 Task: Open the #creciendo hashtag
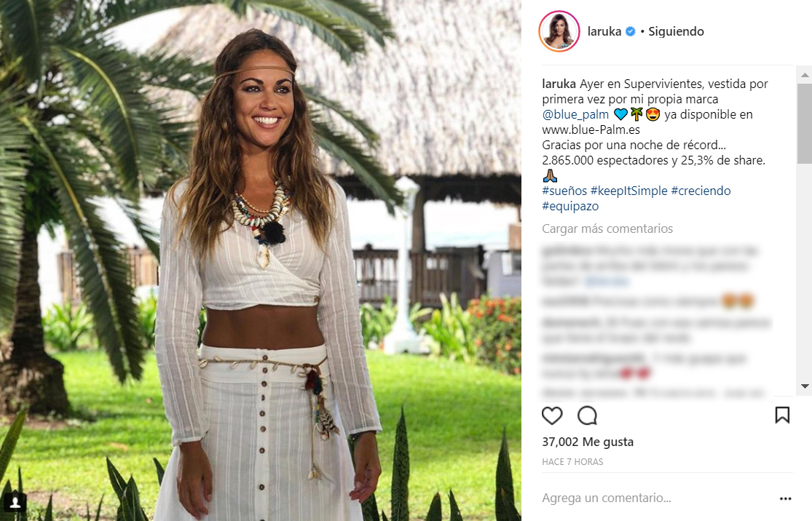pyautogui.click(x=701, y=191)
